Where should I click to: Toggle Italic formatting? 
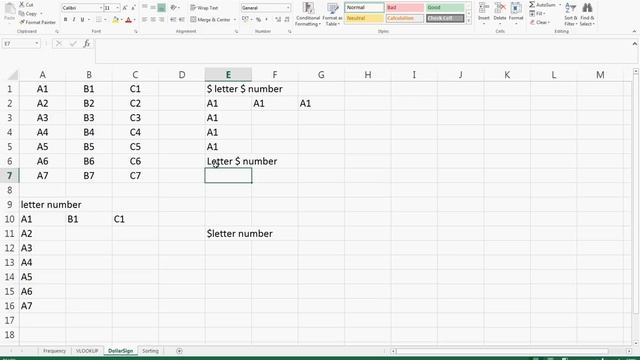(74, 20)
